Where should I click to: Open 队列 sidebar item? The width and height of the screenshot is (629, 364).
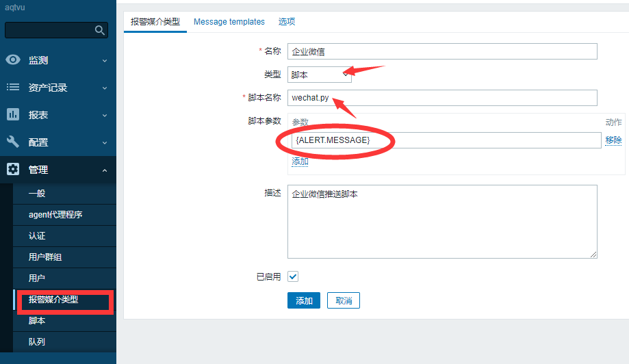[64, 342]
